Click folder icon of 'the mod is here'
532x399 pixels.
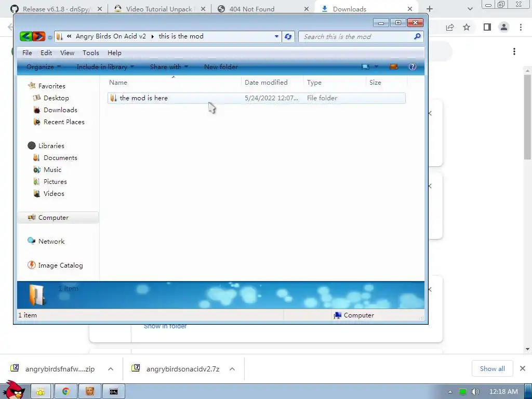114,98
